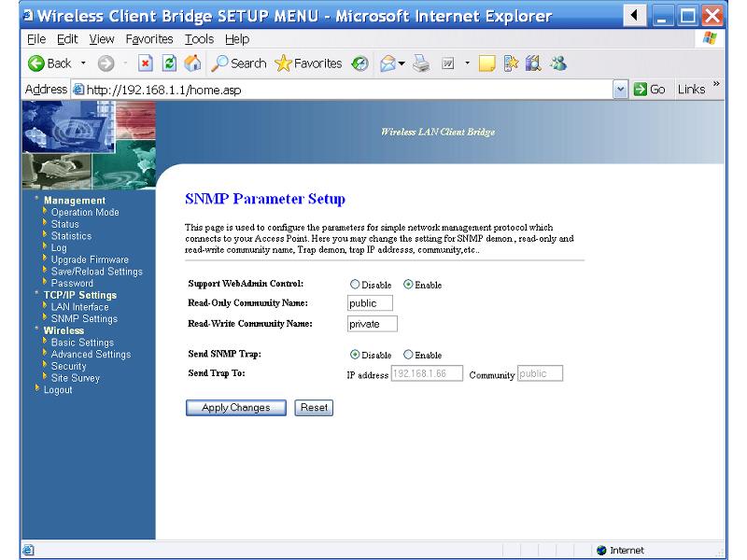Open the Help menu
Viewport: 747px width, 560px height.
(237, 39)
